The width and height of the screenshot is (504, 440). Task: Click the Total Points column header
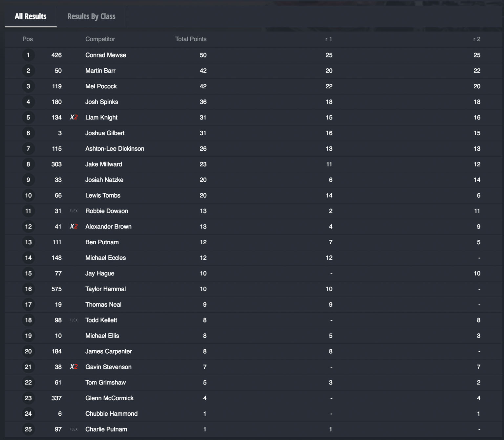191,39
